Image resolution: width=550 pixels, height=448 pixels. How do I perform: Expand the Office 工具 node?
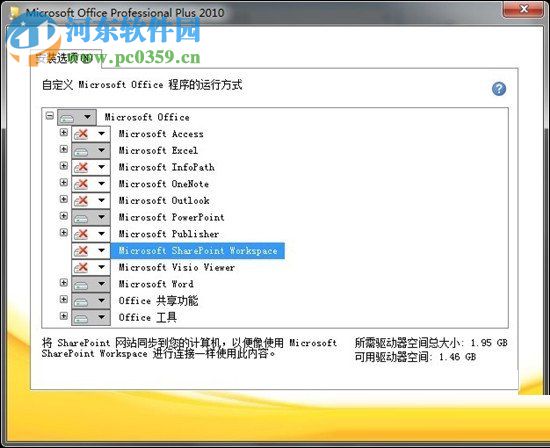pyautogui.click(x=63, y=316)
